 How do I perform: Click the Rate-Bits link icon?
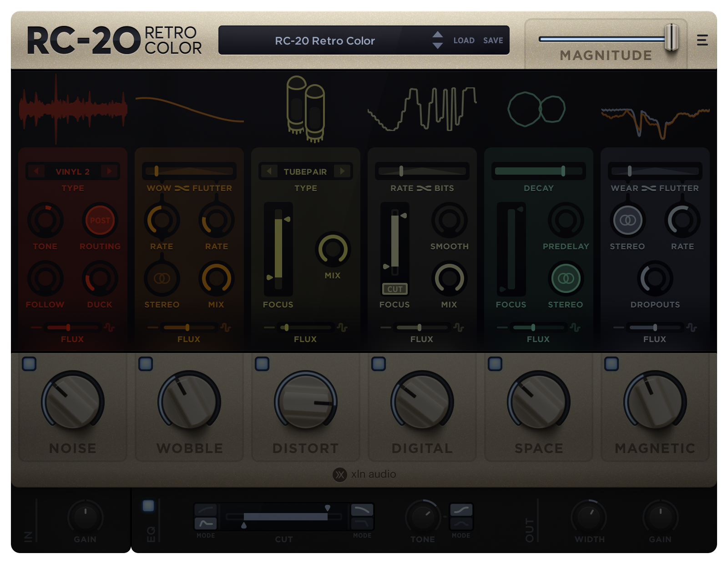click(424, 188)
